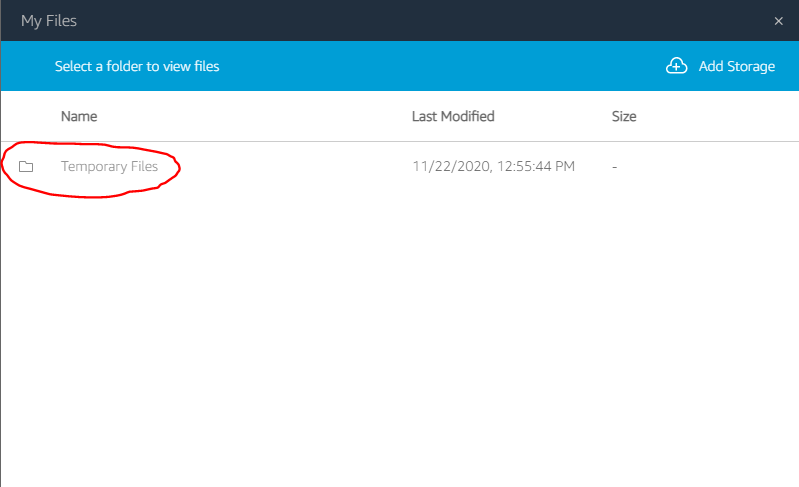
Task: Click the size dash of Temporary Files
Action: pyautogui.click(x=615, y=167)
